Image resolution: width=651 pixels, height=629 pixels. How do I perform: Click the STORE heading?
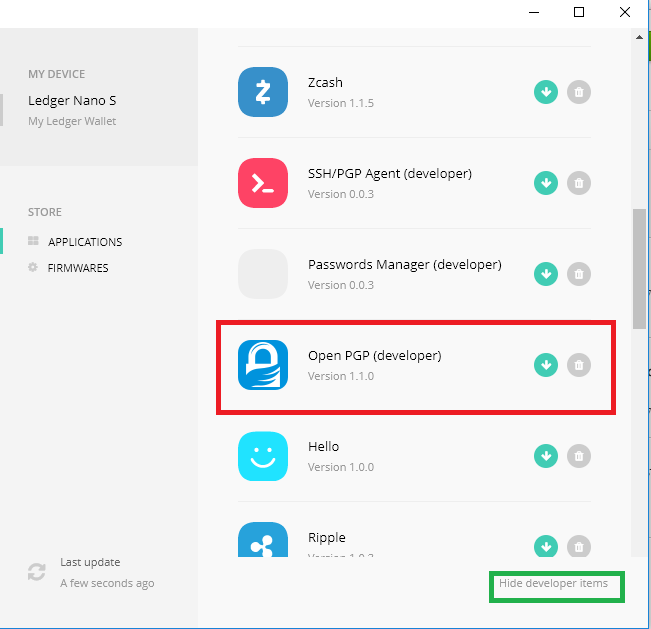[x=45, y=212]
